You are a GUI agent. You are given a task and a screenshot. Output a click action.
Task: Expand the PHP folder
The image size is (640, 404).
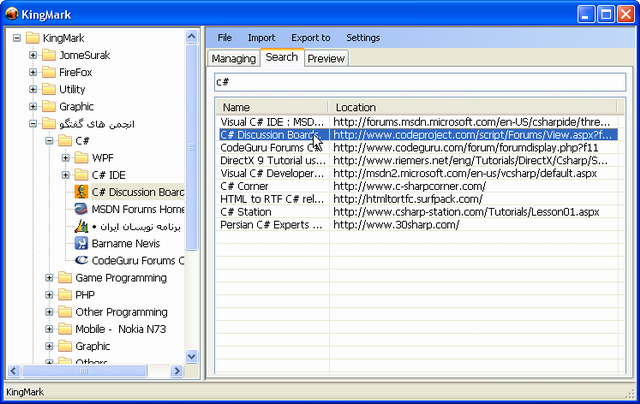pos(49,295)
